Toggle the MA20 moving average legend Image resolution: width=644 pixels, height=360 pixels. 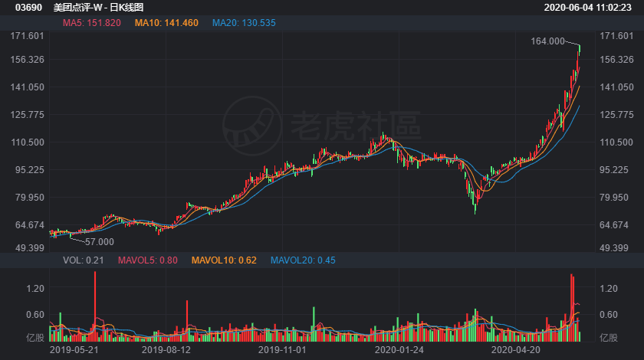click(243, 23)
